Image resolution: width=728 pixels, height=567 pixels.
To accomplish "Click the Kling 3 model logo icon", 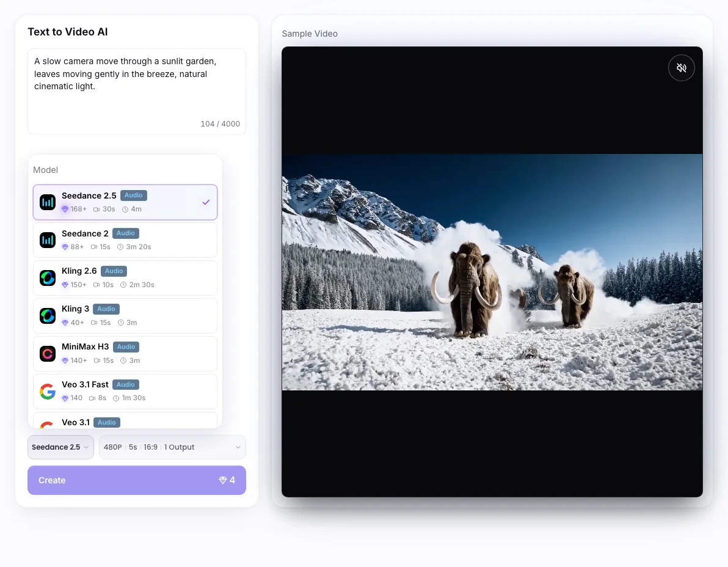I will tap(48, 316).
